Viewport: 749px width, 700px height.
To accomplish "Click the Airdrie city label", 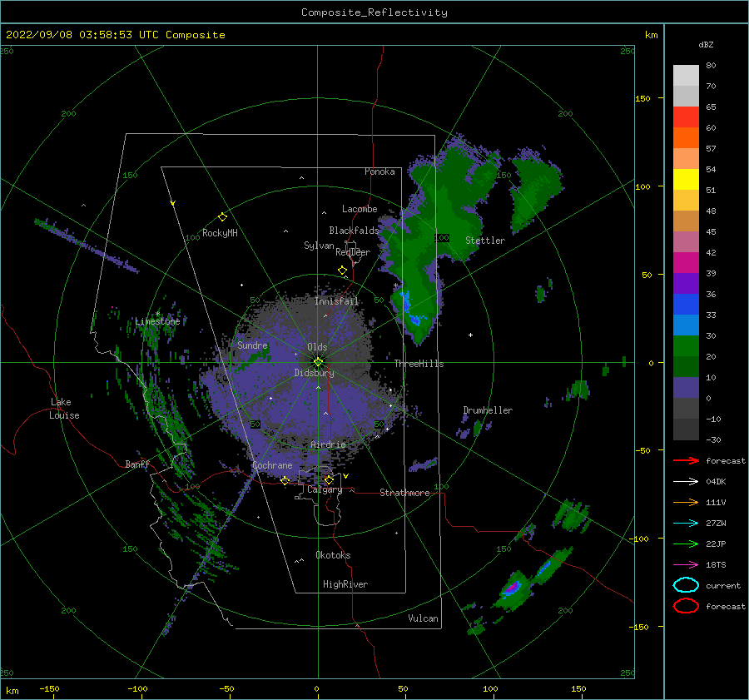I will 328,444.
